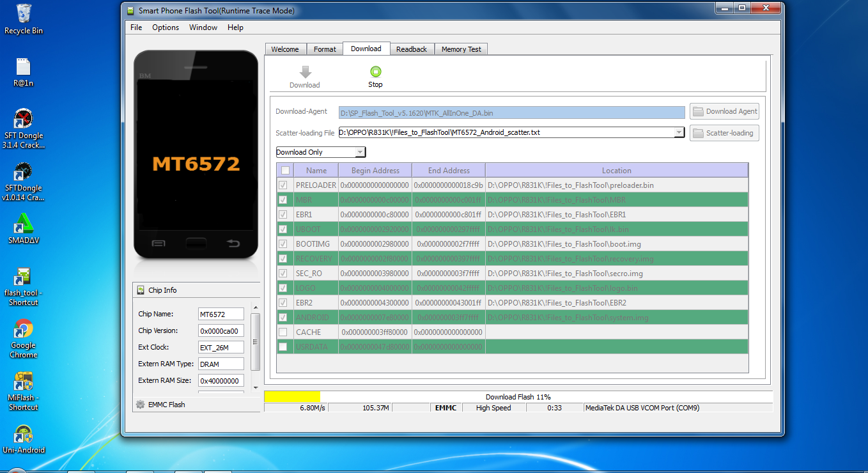Open the Download Only mode dropdown
The width and height of the screenshot is (868, 473).
tap(321, 152)
